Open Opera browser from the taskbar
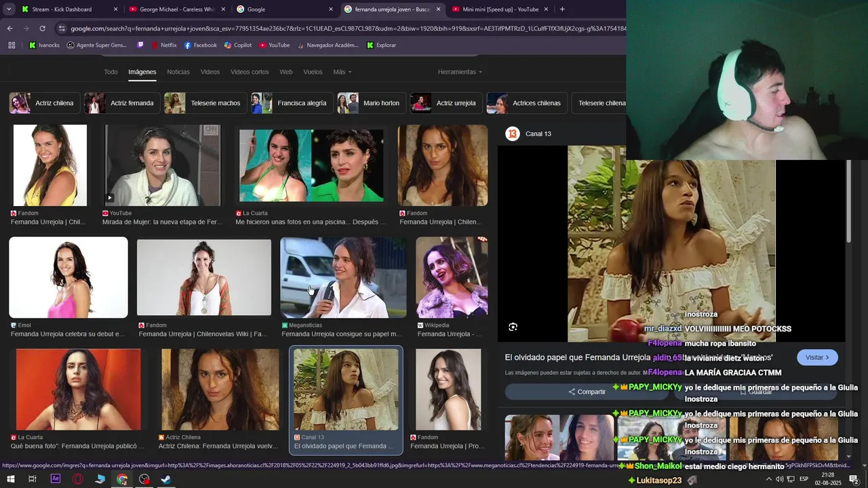The width and height of the screenshot is (868, 488). [78, 479]
